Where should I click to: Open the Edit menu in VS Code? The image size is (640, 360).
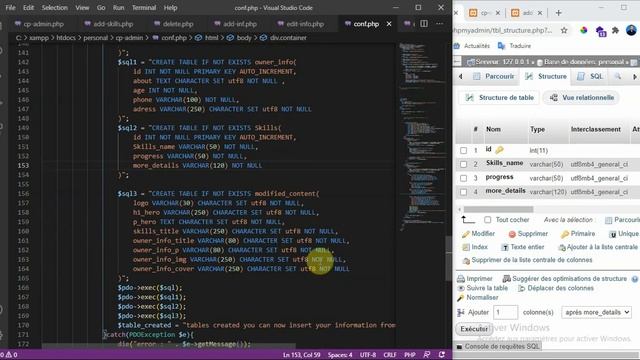point(29,7)
